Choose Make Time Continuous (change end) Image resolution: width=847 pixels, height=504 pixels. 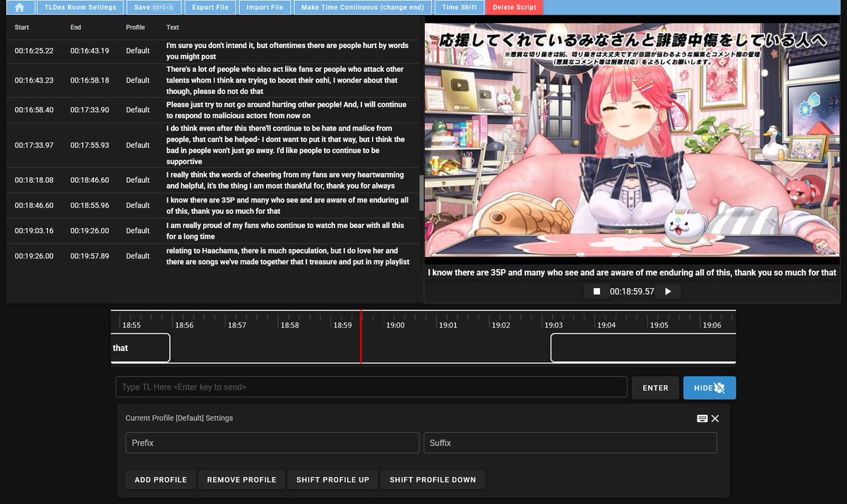[362, 7]
